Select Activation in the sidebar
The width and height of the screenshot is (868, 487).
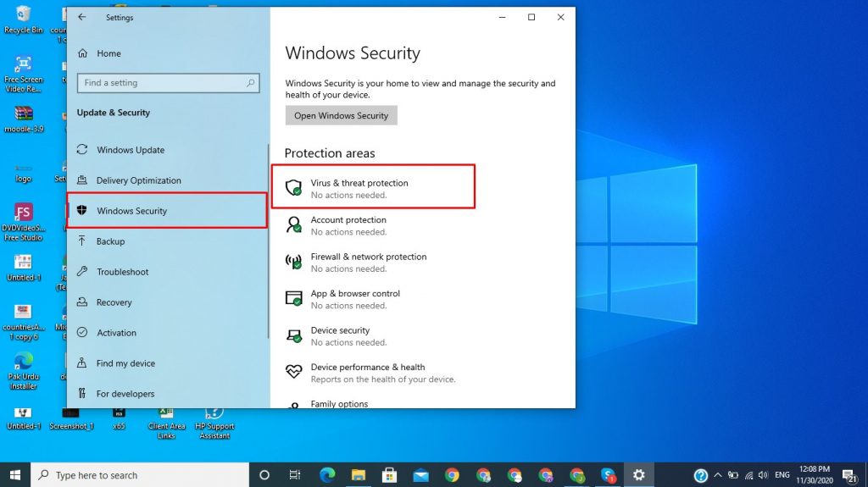[x=116, y=333]
